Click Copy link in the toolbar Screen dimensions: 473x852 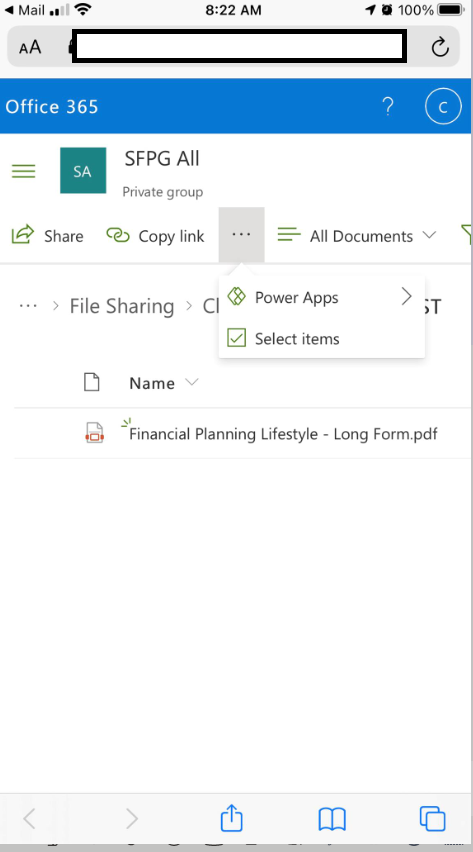pos(155,236)
